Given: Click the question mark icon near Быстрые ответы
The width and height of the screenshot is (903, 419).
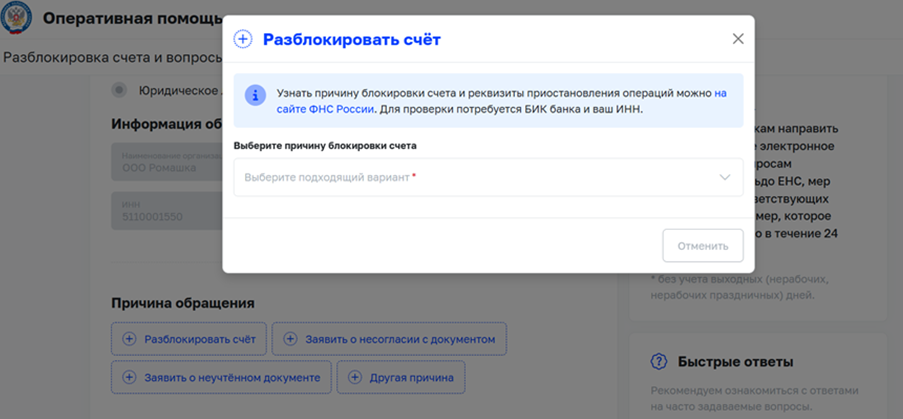Looking at the screenshot, I should (x=659, y=362).
